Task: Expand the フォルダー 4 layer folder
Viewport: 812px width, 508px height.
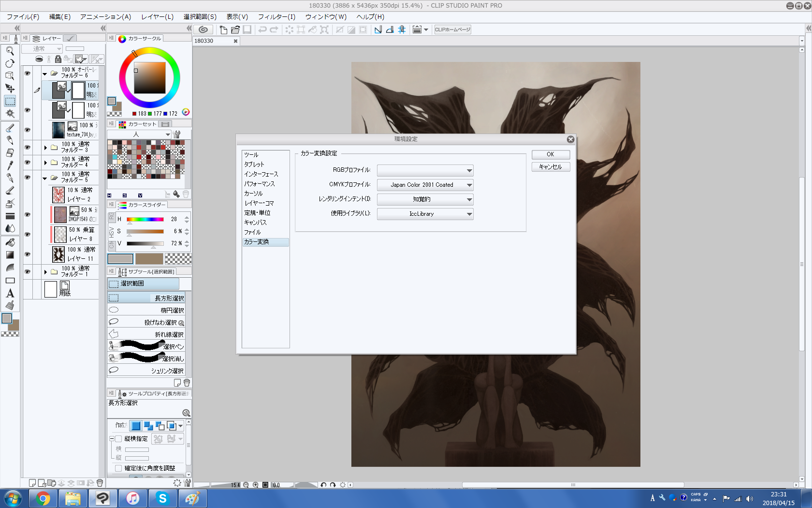Action: click(x=45, y=163)
